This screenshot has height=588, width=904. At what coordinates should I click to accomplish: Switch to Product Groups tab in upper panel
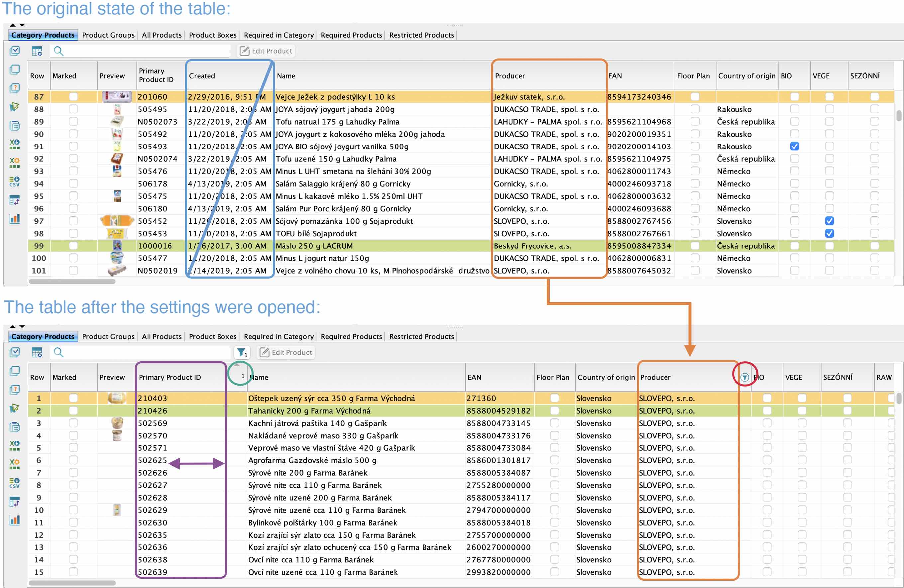coord(108,35)
